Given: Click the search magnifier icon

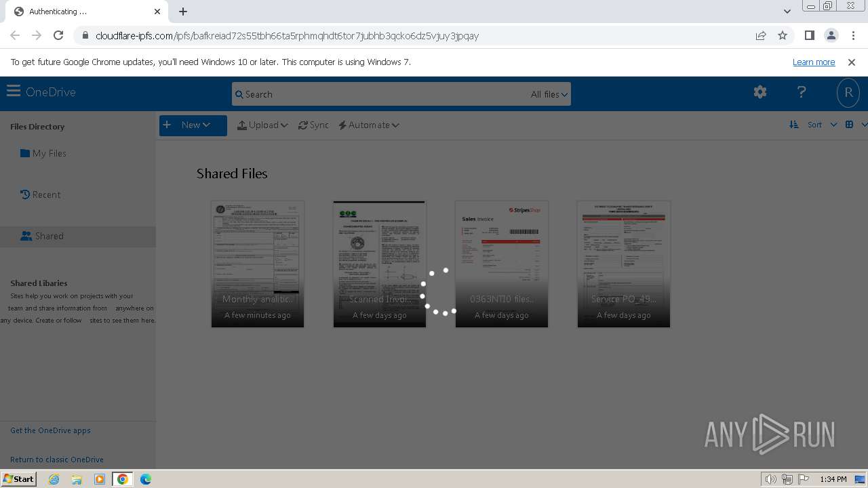Looking at the screenshot, I should (x=239, y=94).
